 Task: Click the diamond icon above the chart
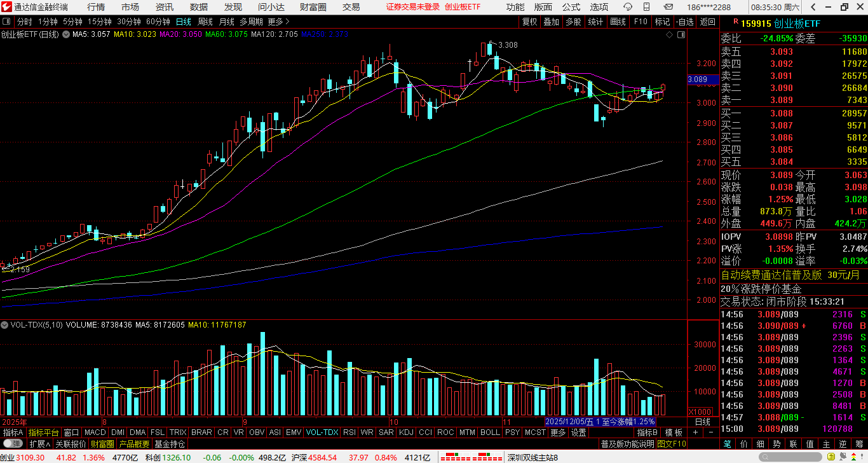click(670, 35)
